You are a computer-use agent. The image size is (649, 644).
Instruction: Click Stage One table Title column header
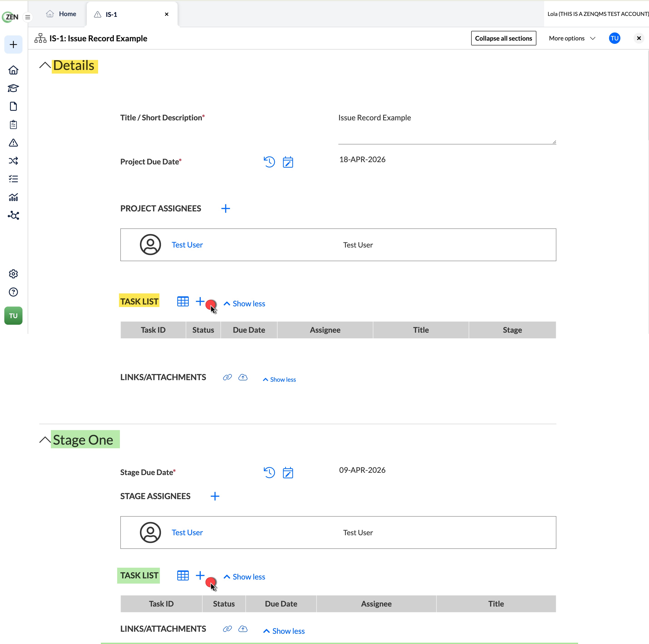(x=496, y=604)
